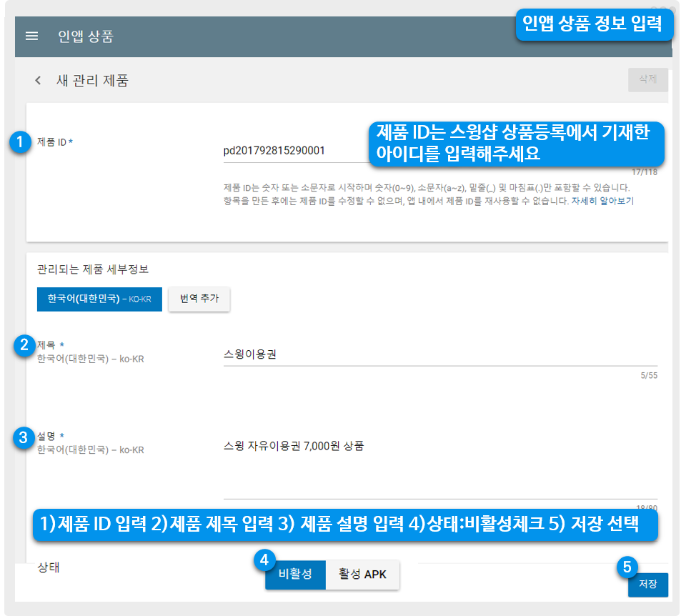
Task: Set status to 활성 APK
Action: coord(362,575)
